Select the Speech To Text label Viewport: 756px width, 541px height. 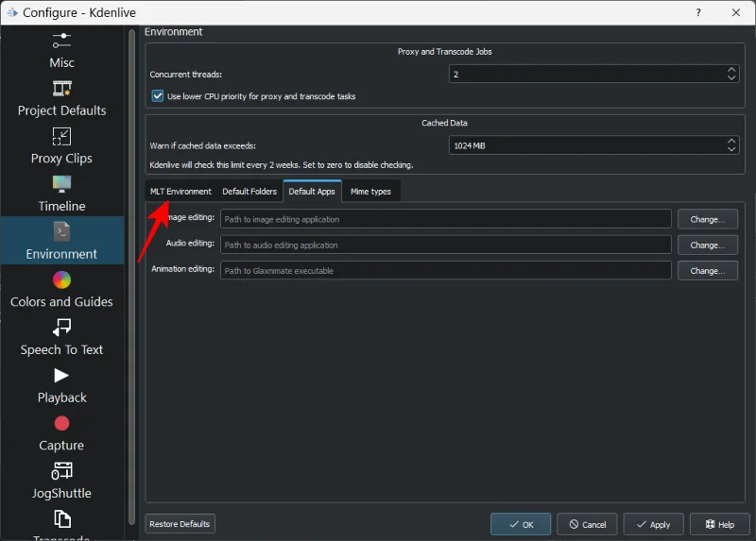point(61,349)
